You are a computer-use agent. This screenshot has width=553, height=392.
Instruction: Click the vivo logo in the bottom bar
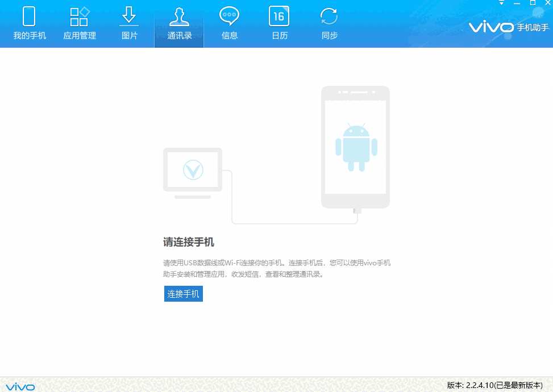click(20, 386)
